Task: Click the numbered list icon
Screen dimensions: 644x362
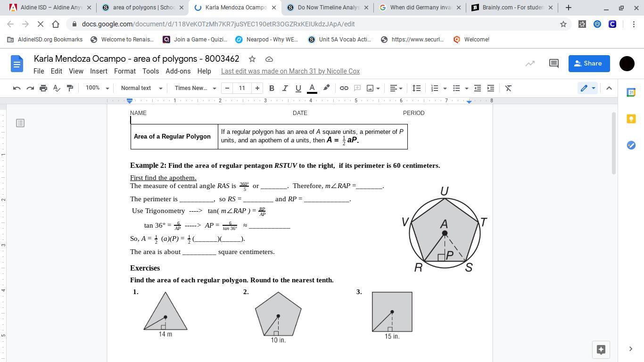Action: point(435,88)
